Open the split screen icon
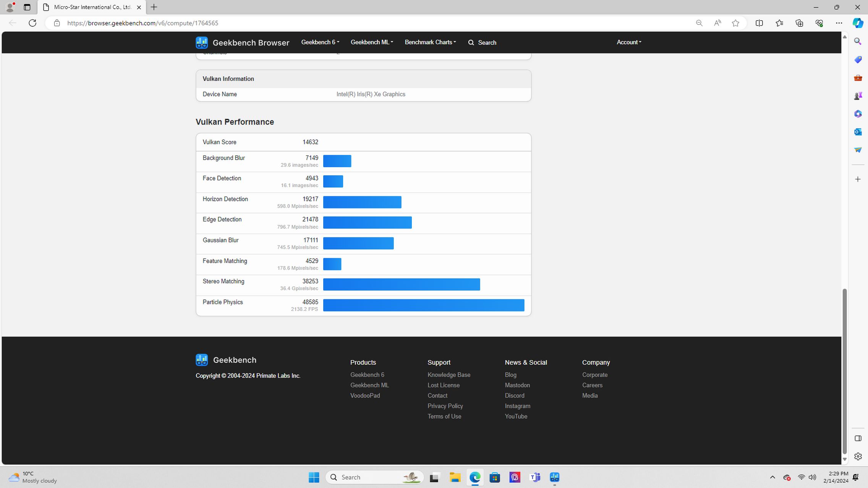868x488 pixels. click(x=759, y=23)
